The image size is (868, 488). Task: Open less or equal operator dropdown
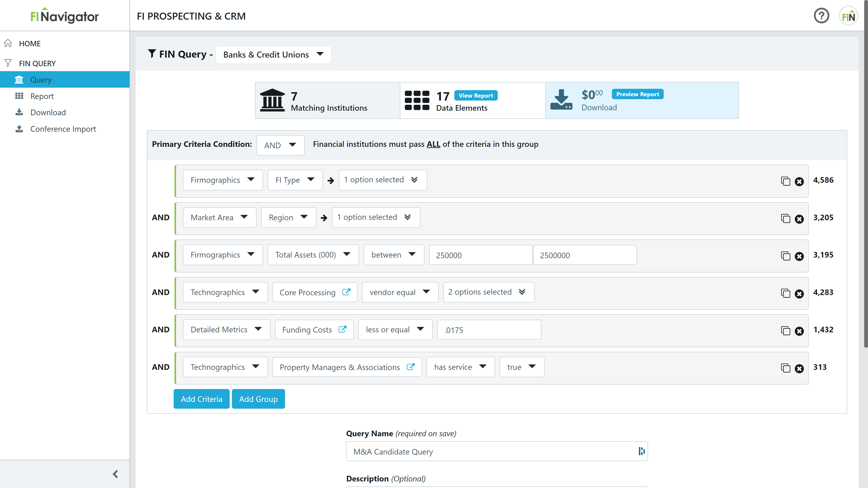(395, 329)
